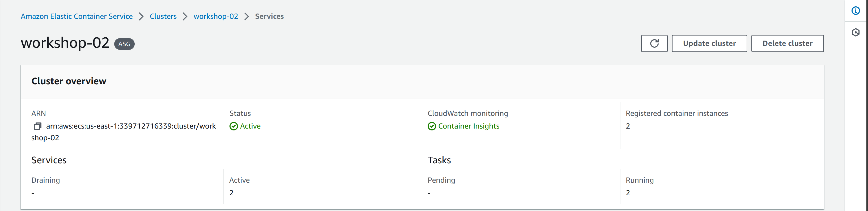Image resolution: width=868 pixels, height=211 pixels.
Task: Navigate to Clusters via breadcrumb
Action: coord(163,16)
